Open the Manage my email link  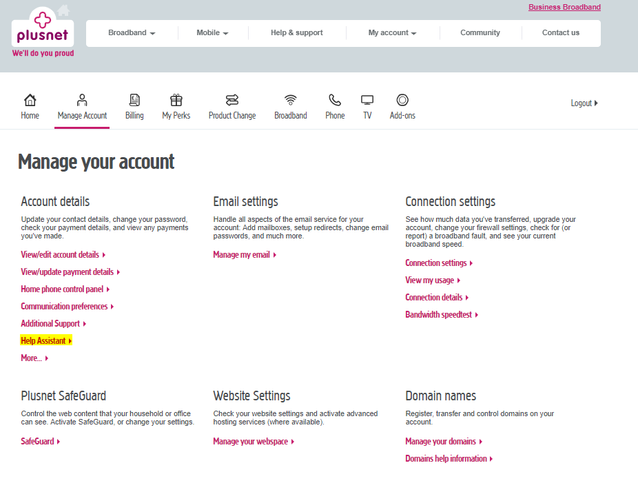pos(243,255)
